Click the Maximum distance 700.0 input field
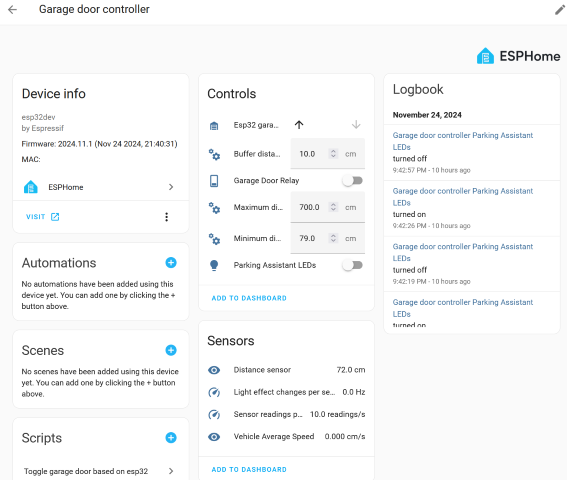This screenshot has width=567, height=480. point(328,207)
